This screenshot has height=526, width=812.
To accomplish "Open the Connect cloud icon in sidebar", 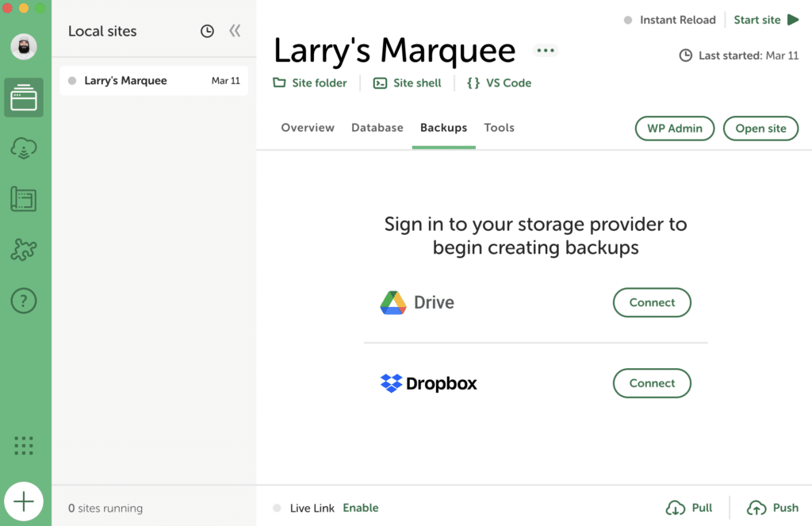I will pyautogui.click(x=24, y=148).
